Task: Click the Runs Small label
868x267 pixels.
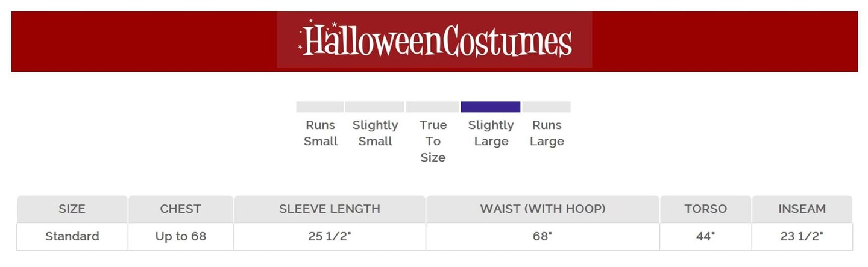Action: pos(320,133)
